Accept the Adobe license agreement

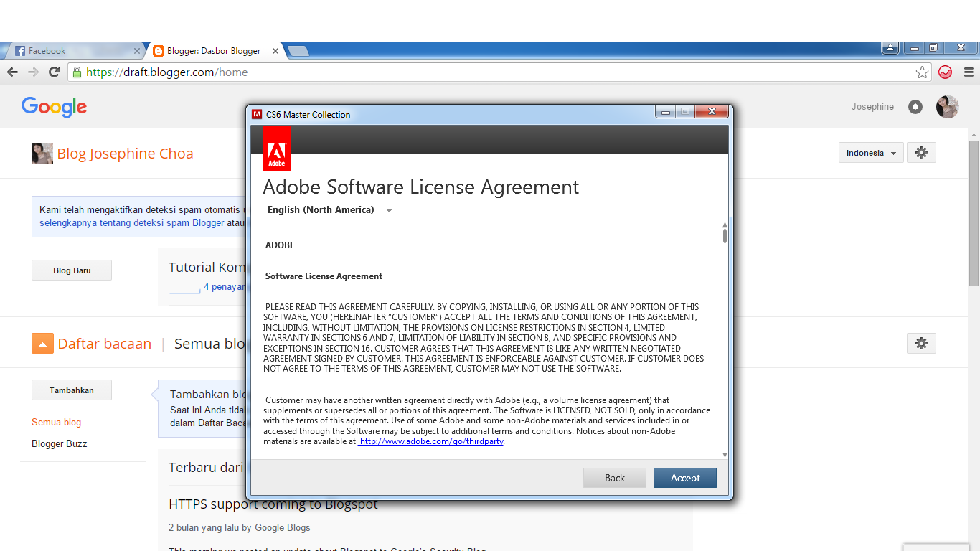coord(685,478)
